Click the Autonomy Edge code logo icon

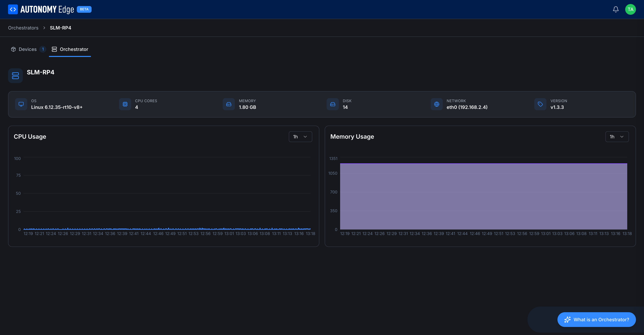pyautogui.click(x=13, y=10)
